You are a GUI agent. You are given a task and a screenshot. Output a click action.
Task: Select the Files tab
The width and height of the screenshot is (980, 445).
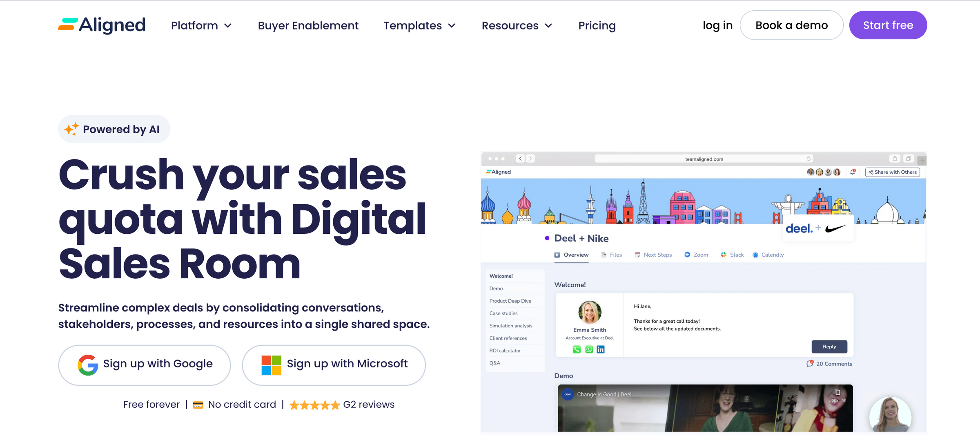click(612, 255)
